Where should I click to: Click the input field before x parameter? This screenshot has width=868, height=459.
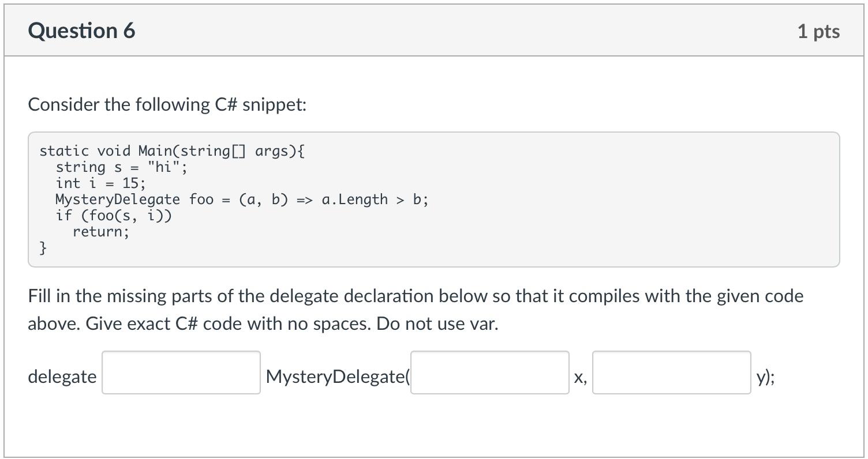(489, 373)
